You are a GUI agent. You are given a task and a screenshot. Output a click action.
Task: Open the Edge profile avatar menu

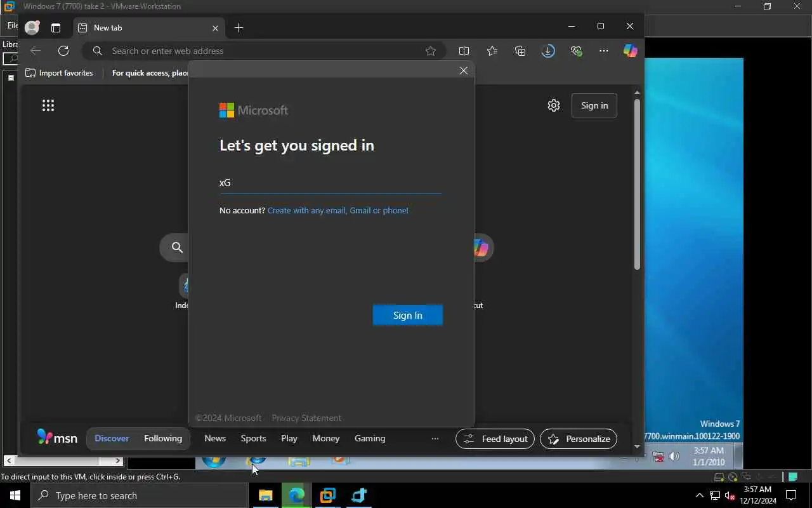click(x=32, y=27)
